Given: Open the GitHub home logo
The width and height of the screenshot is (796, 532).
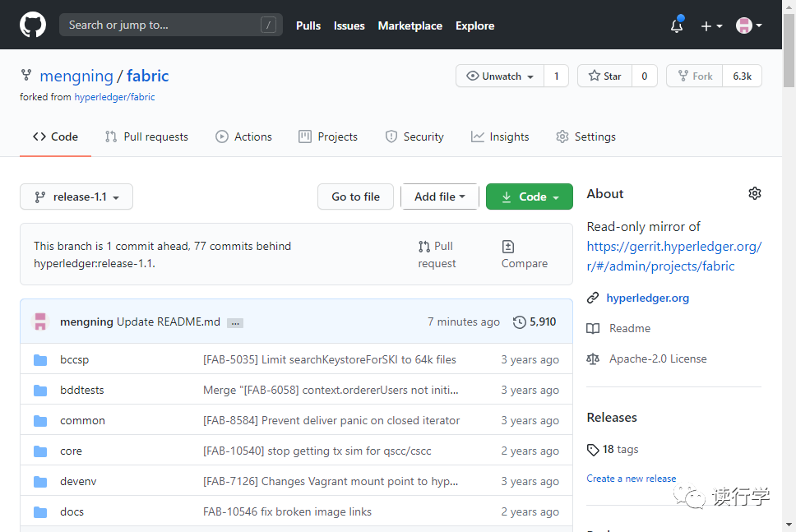Looking at the screenshot, I should tap(33, 25).
